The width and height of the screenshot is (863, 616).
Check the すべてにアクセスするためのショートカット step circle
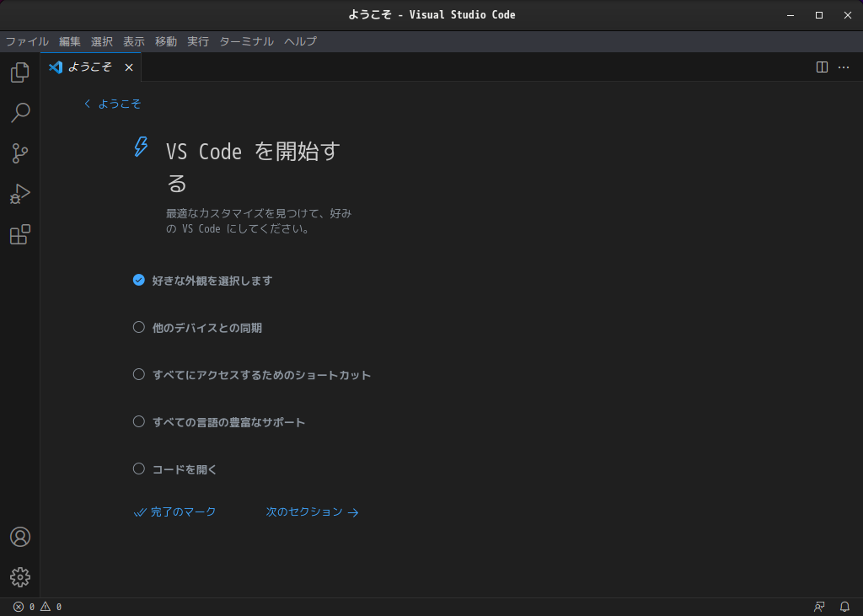click(139, 374)
